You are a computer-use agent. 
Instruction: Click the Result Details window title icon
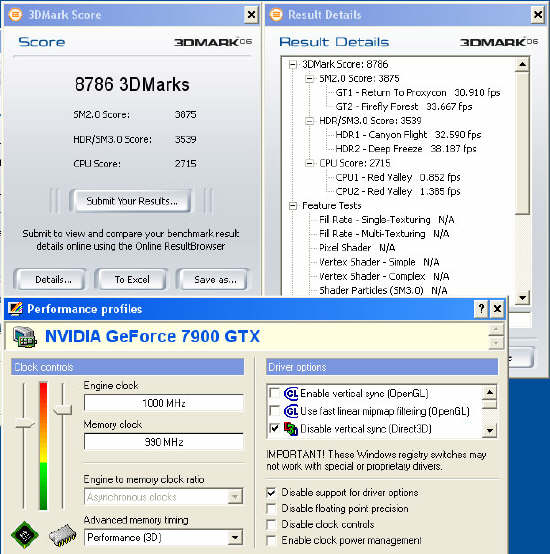tap(276, 14)
